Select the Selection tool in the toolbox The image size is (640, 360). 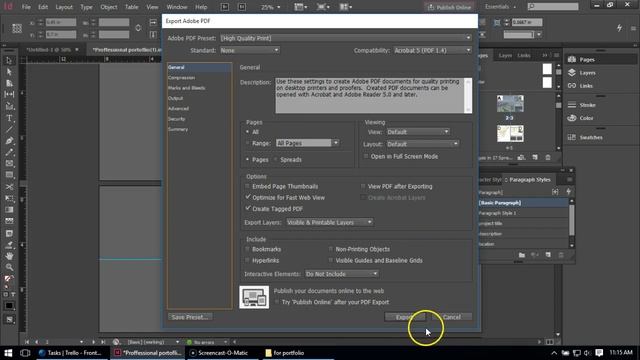[x=9, y=60]
